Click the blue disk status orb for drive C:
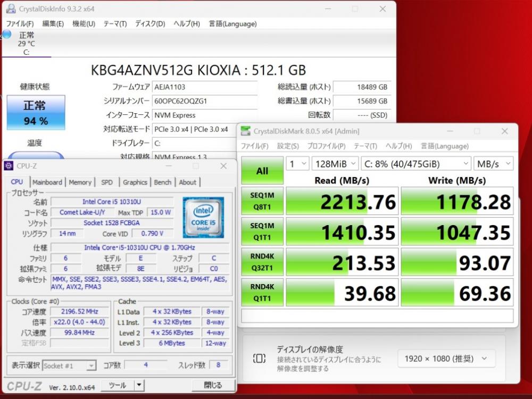Viewport: 532px width, 399px height. 6,34
